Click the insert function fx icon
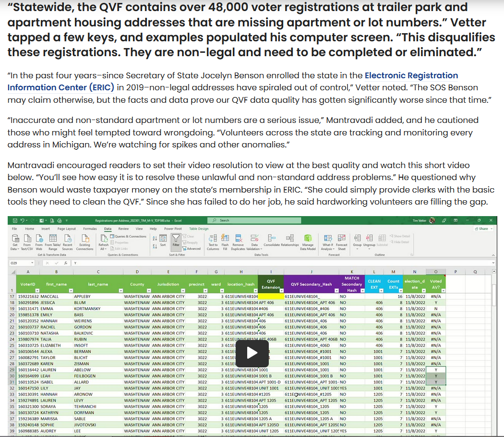The height and width of the screenshot is (437, 504). 66,263
